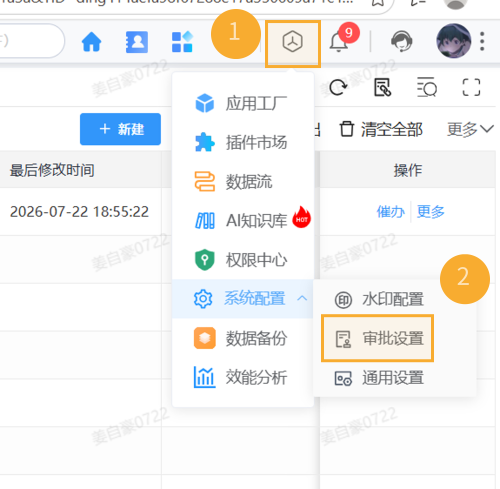
Task: Click the orange 数据备份 icon
Action: (205, 338)
